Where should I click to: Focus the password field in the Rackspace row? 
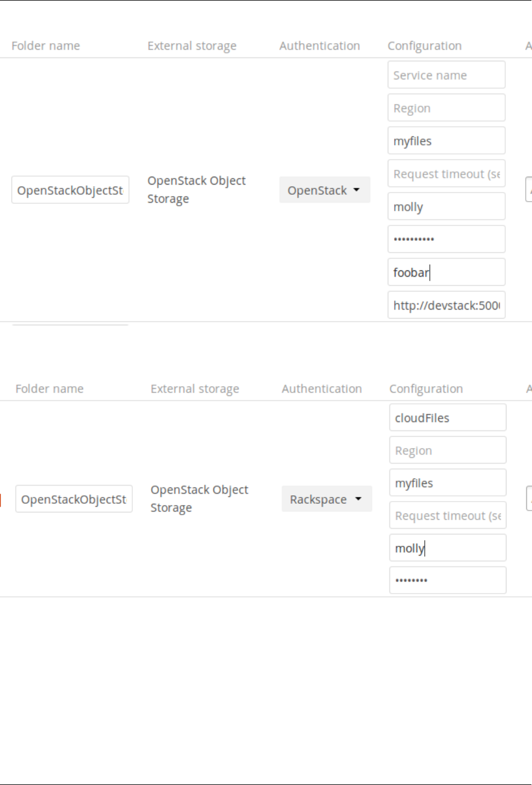tap(447, 581)
